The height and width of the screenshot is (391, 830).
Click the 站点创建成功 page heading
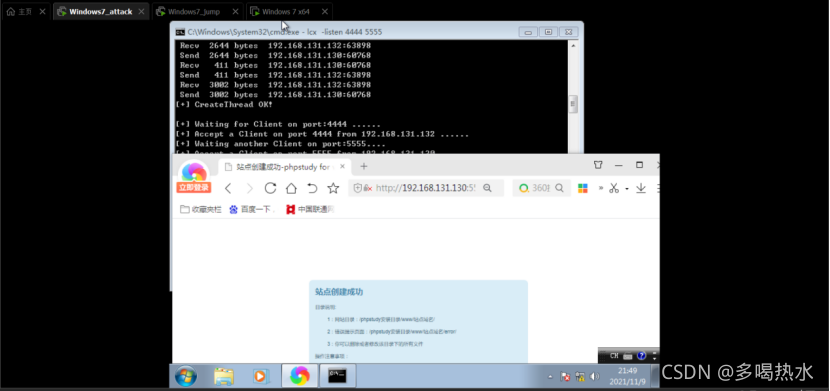coord(339,292)
